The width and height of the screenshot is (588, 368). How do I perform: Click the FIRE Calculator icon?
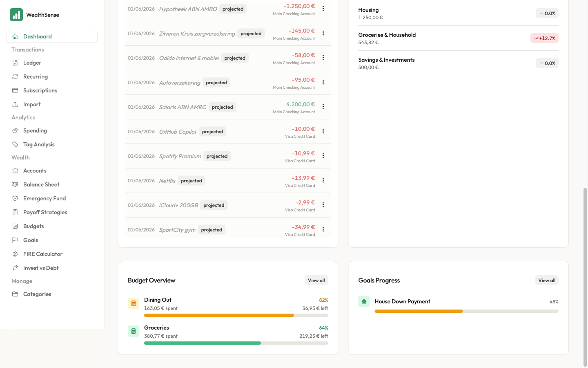[x=15, y=254]
